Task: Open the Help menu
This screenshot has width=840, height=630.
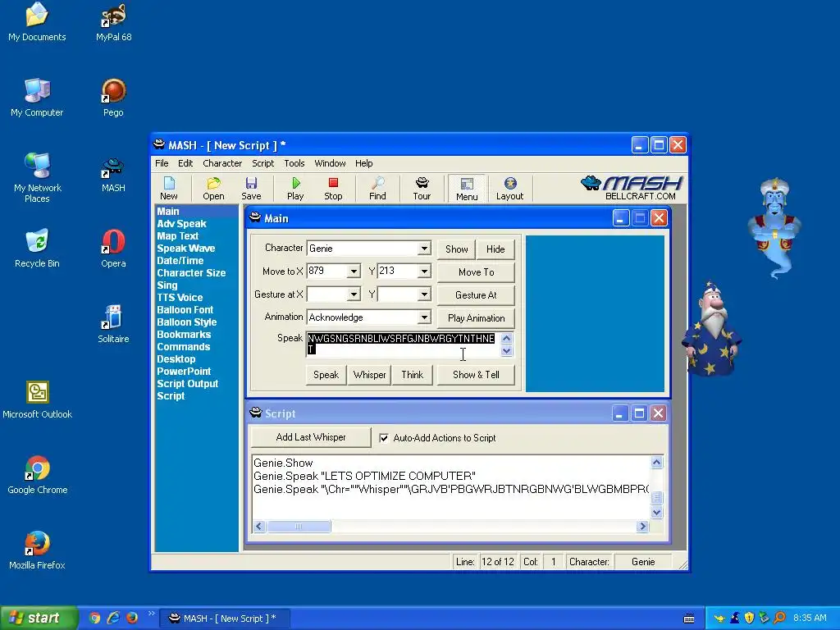Action: tap(363, 163)
